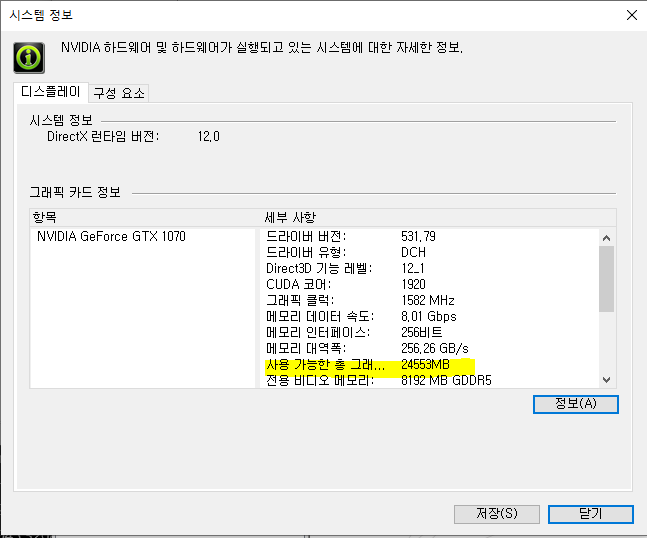Image resolution: width=647 pixels, height=538 pixels.
Task: Select the 드라이버 유형 row
Action: coord(429,252)
